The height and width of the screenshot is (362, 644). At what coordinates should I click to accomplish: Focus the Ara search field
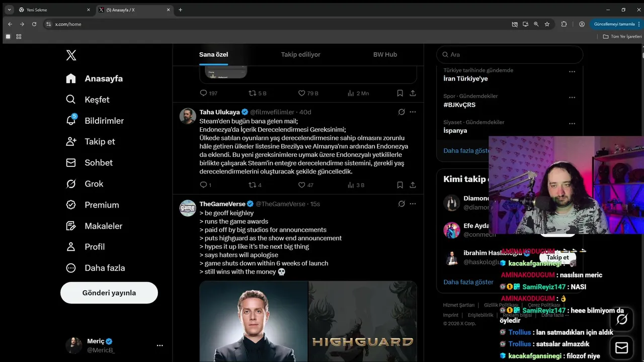(510, 54)
